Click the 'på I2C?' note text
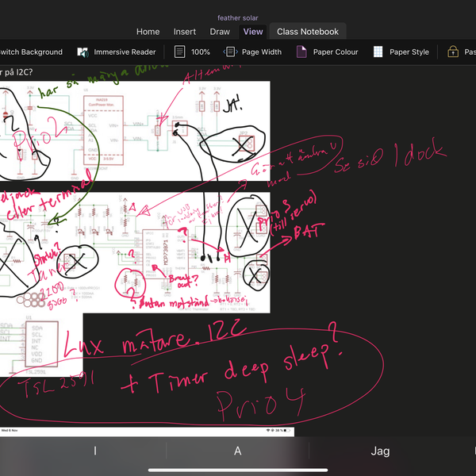 (x=17, y=71)
